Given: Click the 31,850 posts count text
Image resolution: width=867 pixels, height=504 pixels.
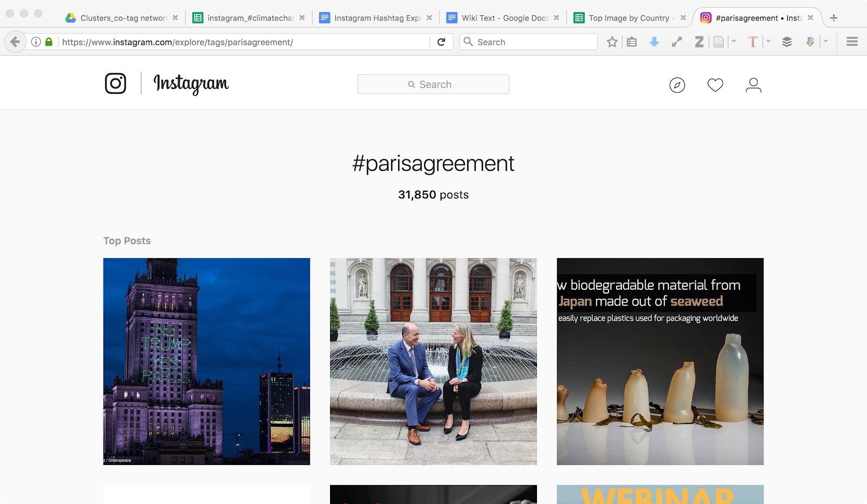Looking at the screenshot, I should pyautogui.click(x=433, y=195).
